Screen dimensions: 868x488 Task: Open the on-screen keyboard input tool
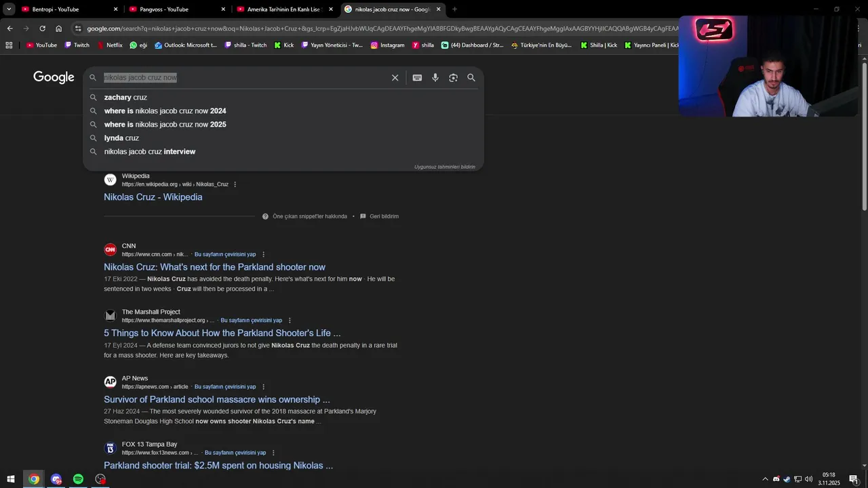[x=417, y=78]
